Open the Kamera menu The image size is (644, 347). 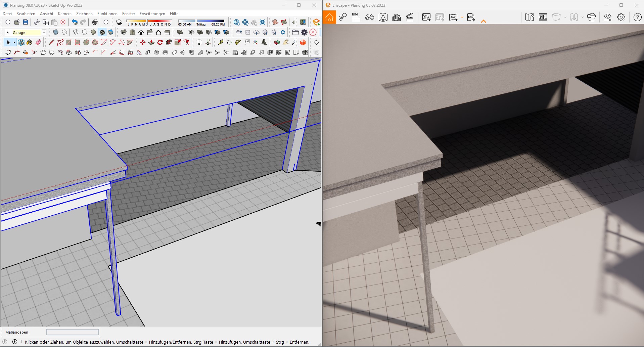64,14
